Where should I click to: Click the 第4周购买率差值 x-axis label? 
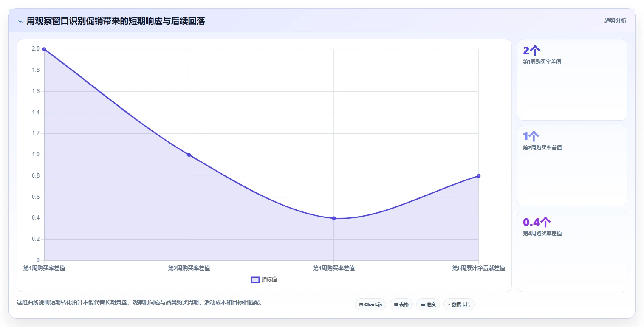[x=334, y=268]
